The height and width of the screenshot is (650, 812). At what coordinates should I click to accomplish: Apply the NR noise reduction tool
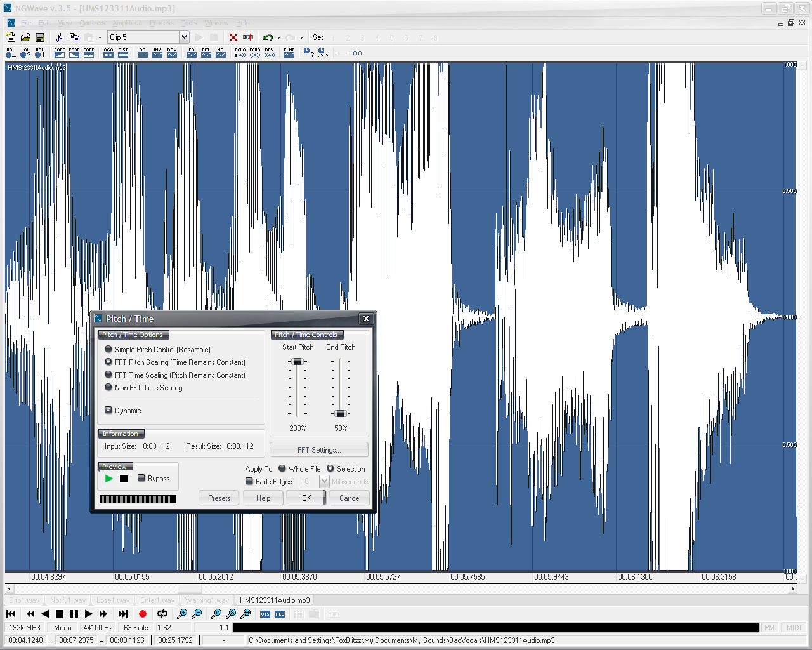[x=221, y=53]
